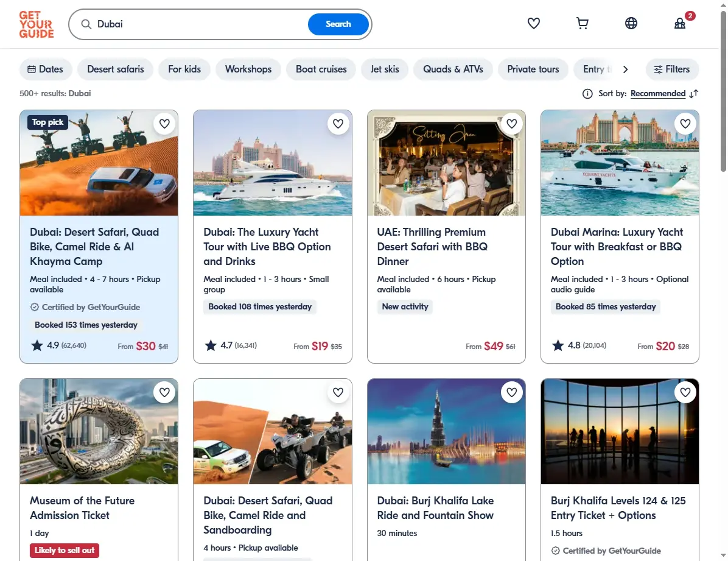Viewport: 728px width, 561px height.
Task: Open the GetYourGuide home logo
Action: pyautogui.click(x=36, y=24)
